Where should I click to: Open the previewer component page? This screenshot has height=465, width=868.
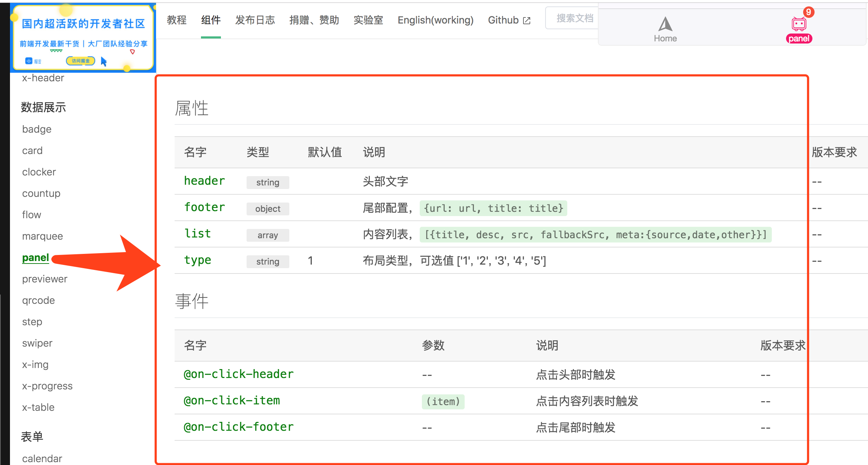pyautogui.click(x=45, y=279)
